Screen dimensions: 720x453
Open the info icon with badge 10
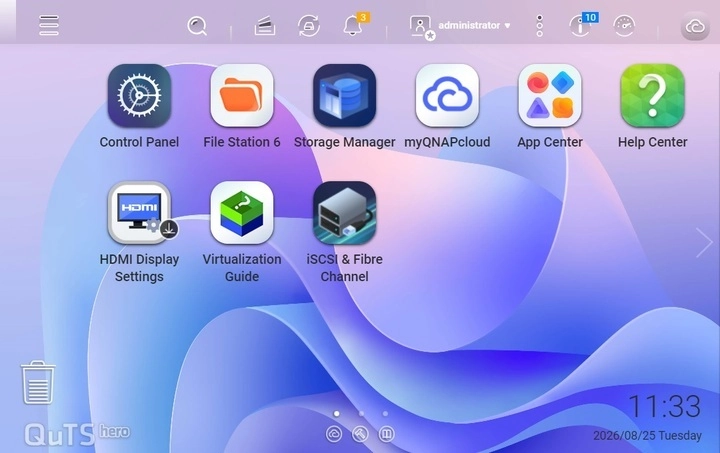pos(581,26)
